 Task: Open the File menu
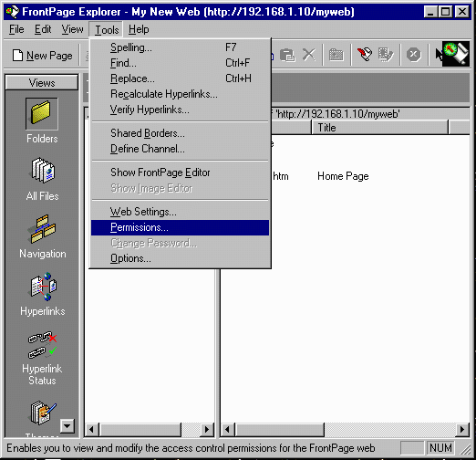click(16, 29)
